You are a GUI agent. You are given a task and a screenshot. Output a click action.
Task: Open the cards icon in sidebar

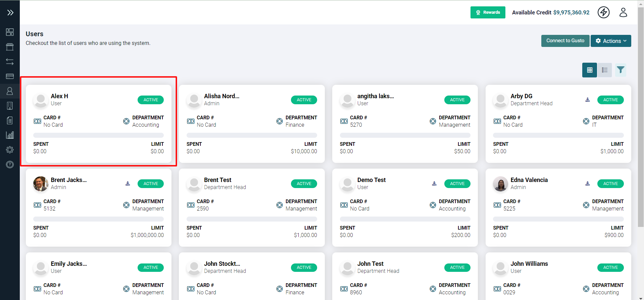point(10,76)
